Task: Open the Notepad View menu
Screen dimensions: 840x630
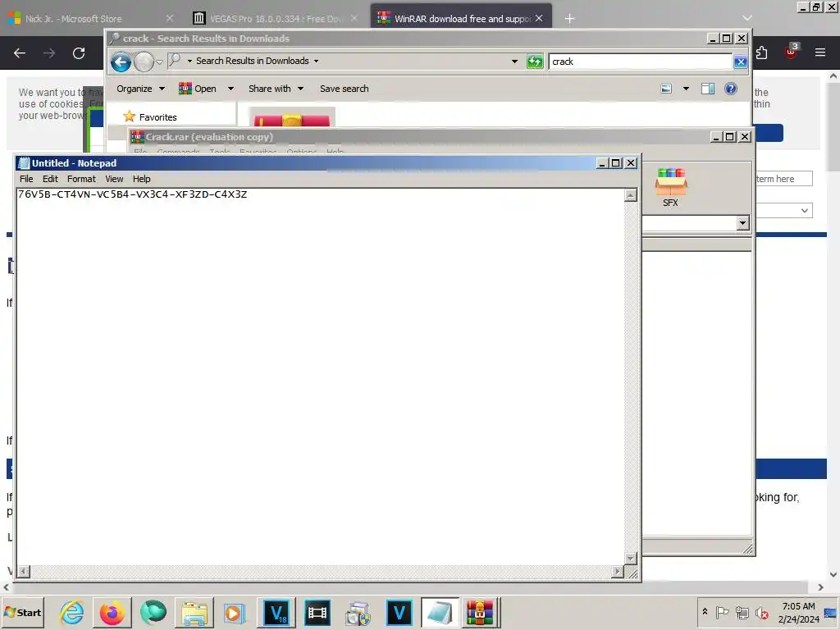Action: [114, 179]
